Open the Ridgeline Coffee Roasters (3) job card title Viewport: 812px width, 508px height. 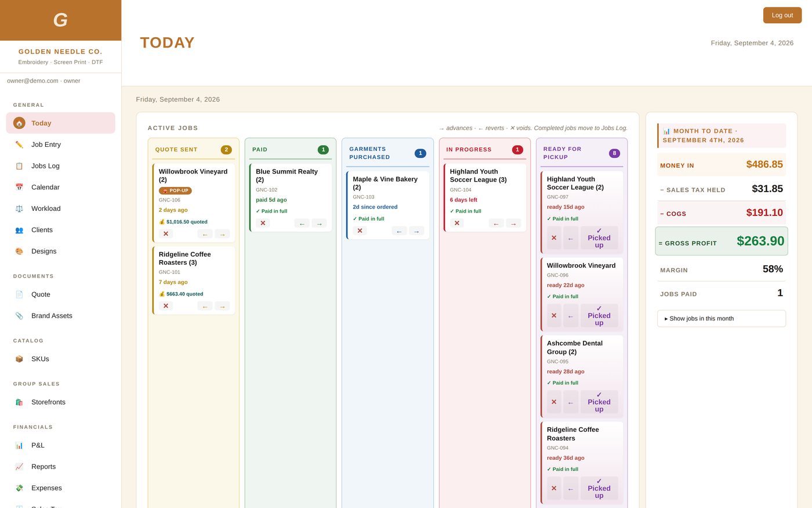tap(185, 258)
